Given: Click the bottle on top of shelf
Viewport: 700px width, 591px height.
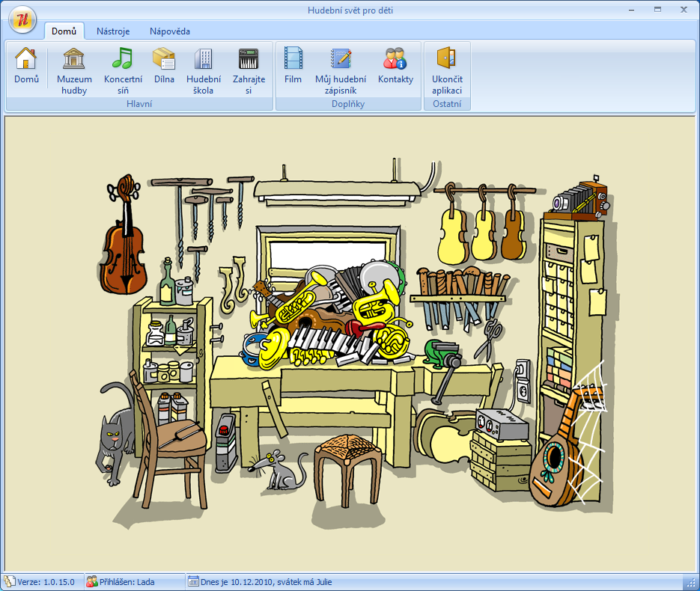Looking at the screenshot, I should pos(168,282).
